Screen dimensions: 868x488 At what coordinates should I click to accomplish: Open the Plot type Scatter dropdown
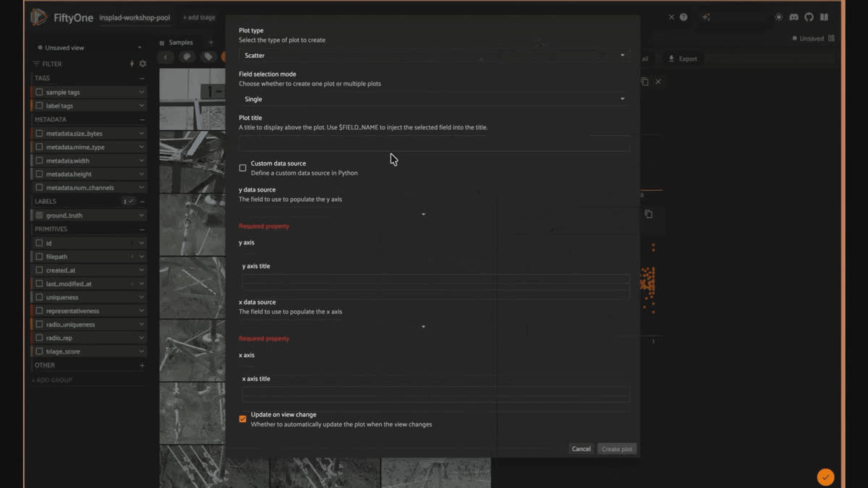coord(434,56)
